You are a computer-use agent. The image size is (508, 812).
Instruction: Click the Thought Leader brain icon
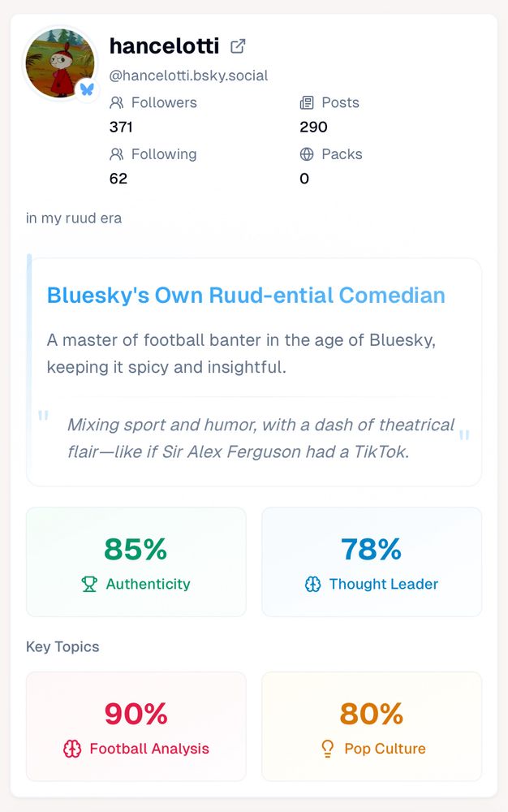pyautogui.click(x=313, y=584)
